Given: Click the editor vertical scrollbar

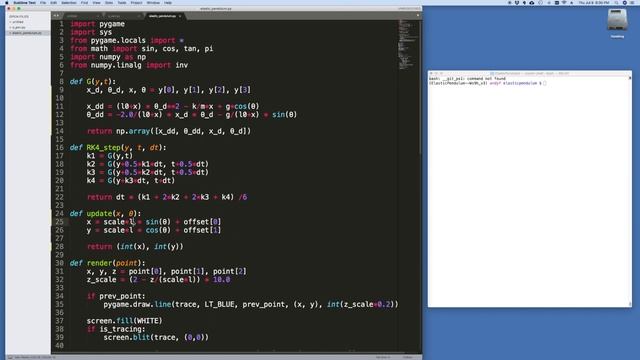Looking at the screenshot, I should coord(420,86).
